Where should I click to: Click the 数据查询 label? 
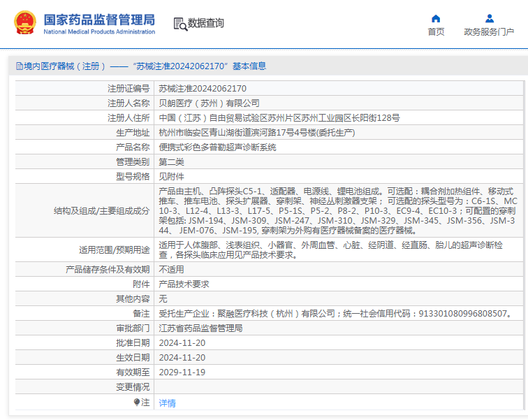coord(205,23)
